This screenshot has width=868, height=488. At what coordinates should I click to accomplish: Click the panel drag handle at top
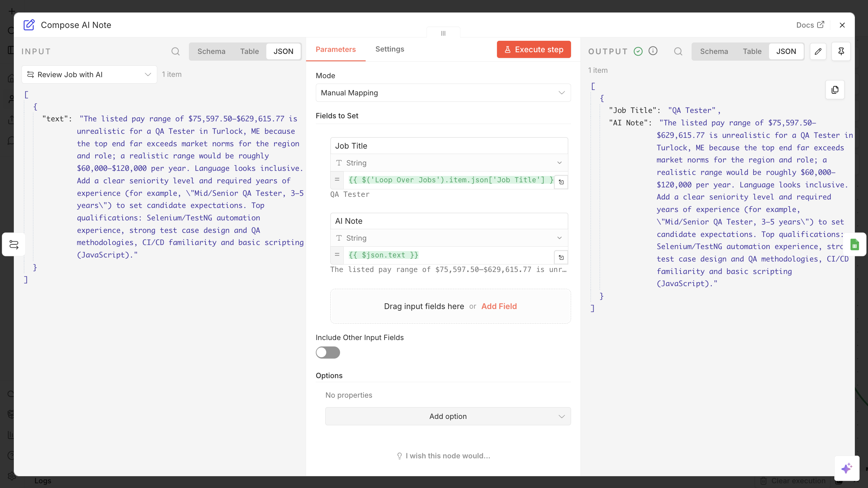(443, 33)
